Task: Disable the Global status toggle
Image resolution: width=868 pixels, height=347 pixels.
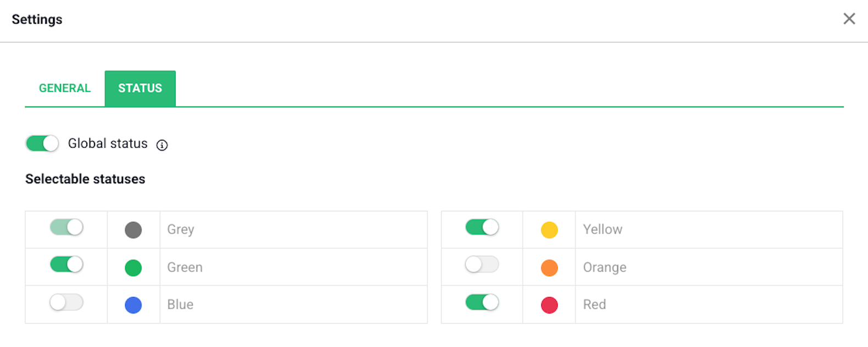Action: [42, 143]
